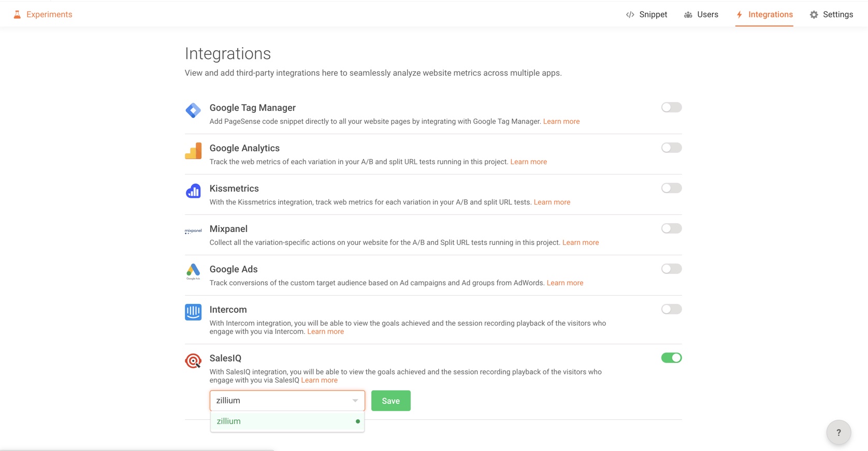The image size is (868, 451).
Task: Click the SalesIQ logo icon
Action: point(193,361)
